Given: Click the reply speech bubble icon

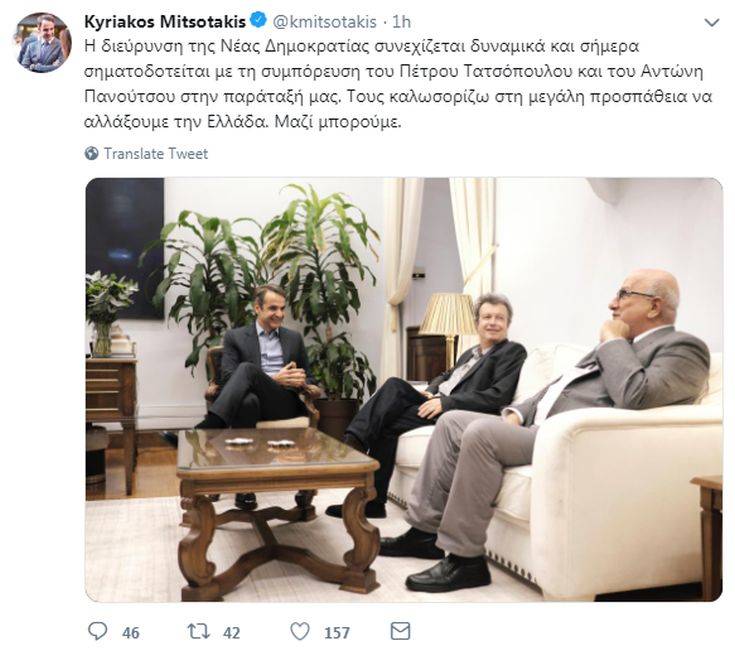Looking at the screenshot, I should pyautogui.click(x=98, y=631).
